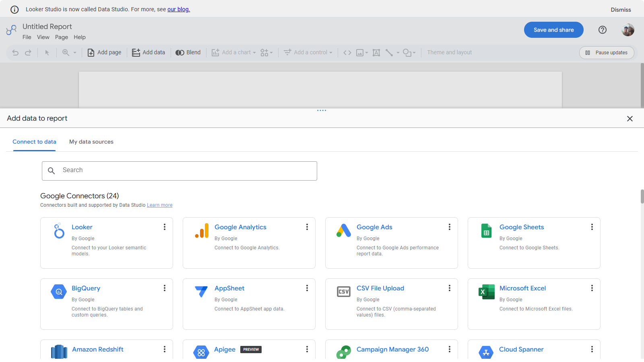Open more options for Looker card
The image size is (644, 362).
[165, 227]
